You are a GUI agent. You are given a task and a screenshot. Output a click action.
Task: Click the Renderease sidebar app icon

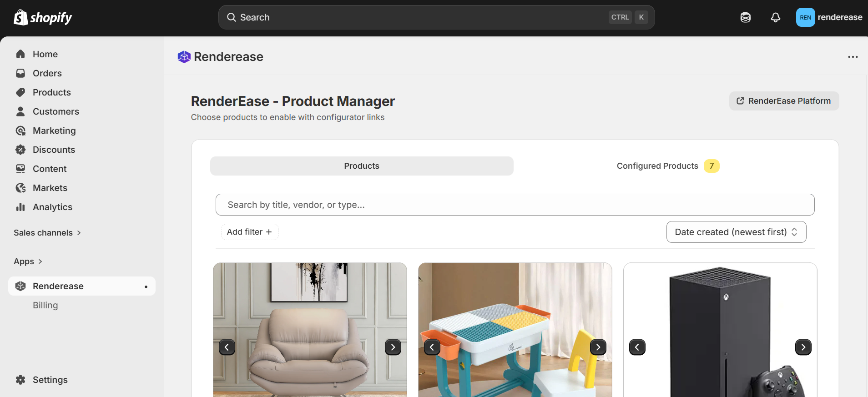tap(20, 286)
